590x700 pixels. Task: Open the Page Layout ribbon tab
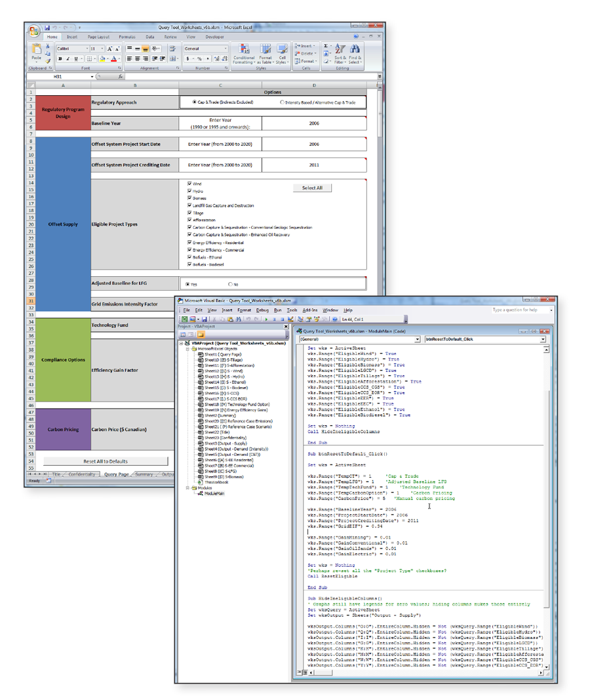98,37
